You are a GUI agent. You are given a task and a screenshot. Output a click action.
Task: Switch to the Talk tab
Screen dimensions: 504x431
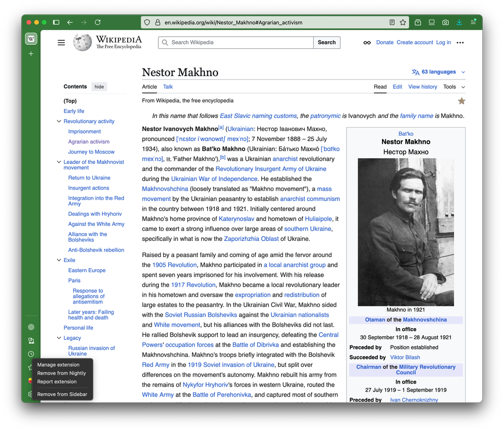168,87
